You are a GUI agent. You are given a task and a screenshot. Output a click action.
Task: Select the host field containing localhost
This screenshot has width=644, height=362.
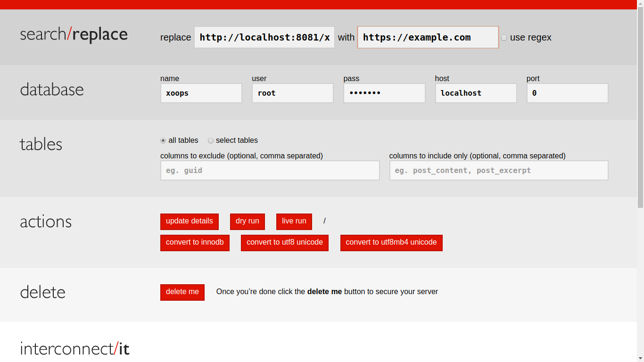click(475, 93)
